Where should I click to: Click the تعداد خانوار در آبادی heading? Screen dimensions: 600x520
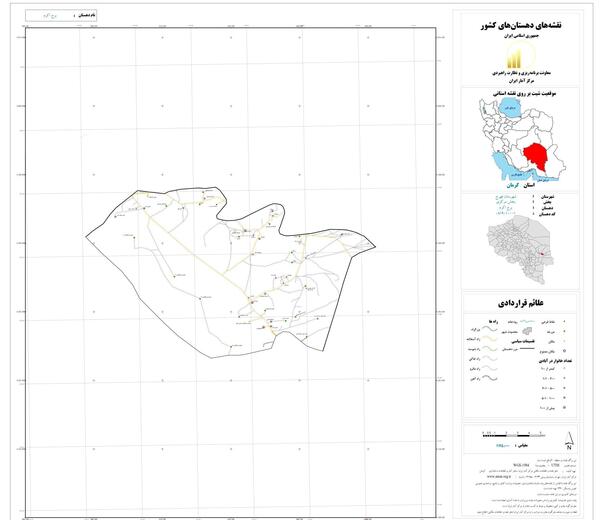pos(555,360)
